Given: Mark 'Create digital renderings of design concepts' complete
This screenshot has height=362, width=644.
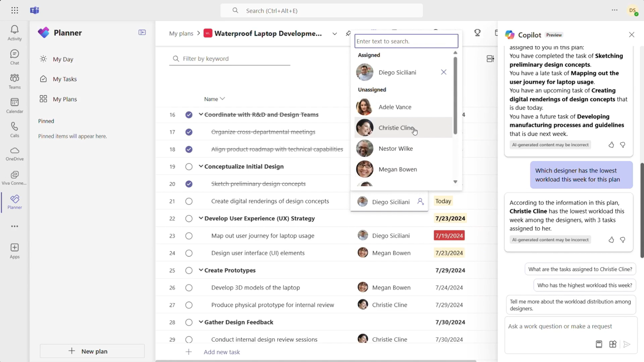Looking at the screenshot, I should click(x=188, y=201).
